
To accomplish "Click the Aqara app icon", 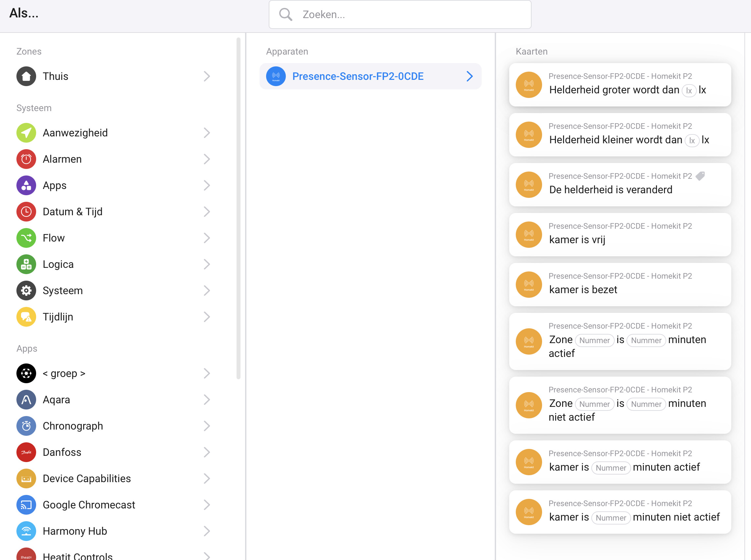I will (x=26, y=400).
